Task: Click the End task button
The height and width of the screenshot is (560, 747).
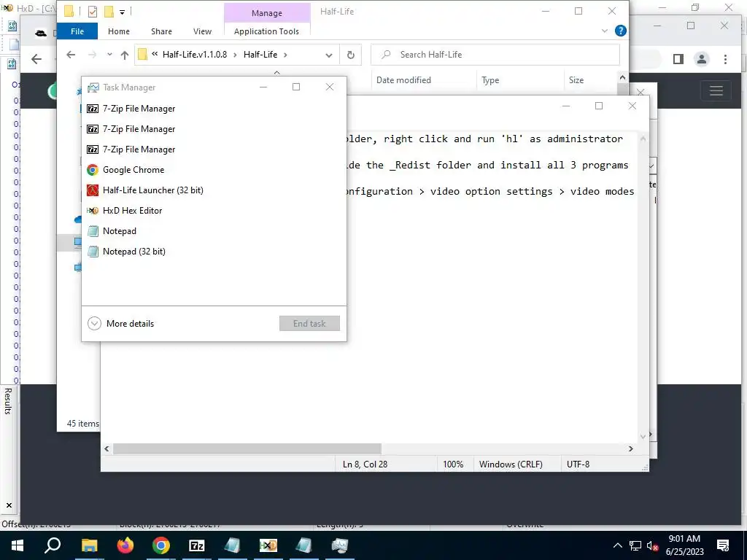Action: (x=309, y=324)
